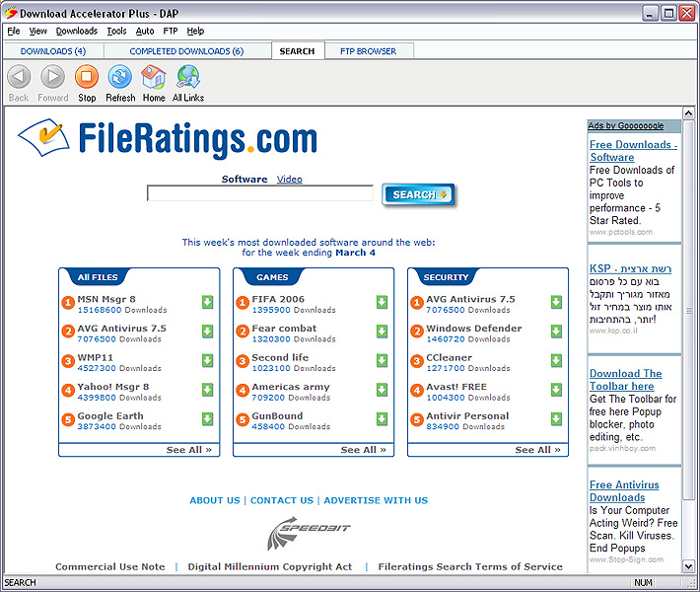Download AVG Antivirus 7.5 in All Files list
The image size is (700, 592).
208,332
